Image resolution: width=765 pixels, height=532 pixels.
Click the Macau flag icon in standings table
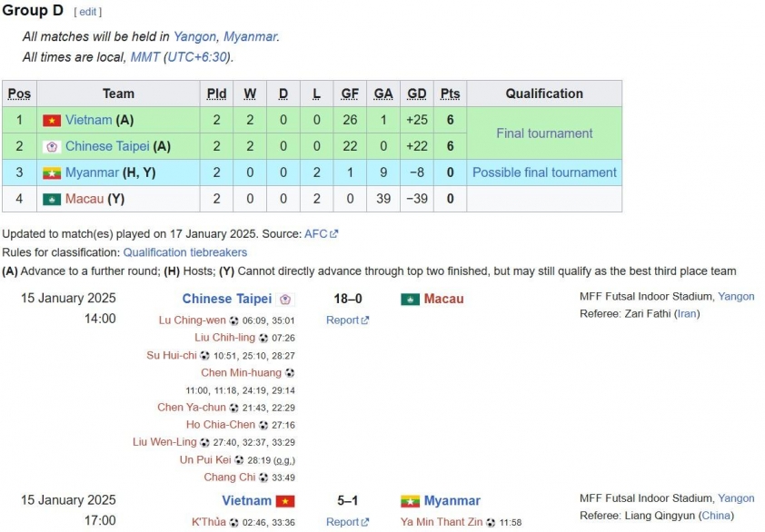point(52,199)
